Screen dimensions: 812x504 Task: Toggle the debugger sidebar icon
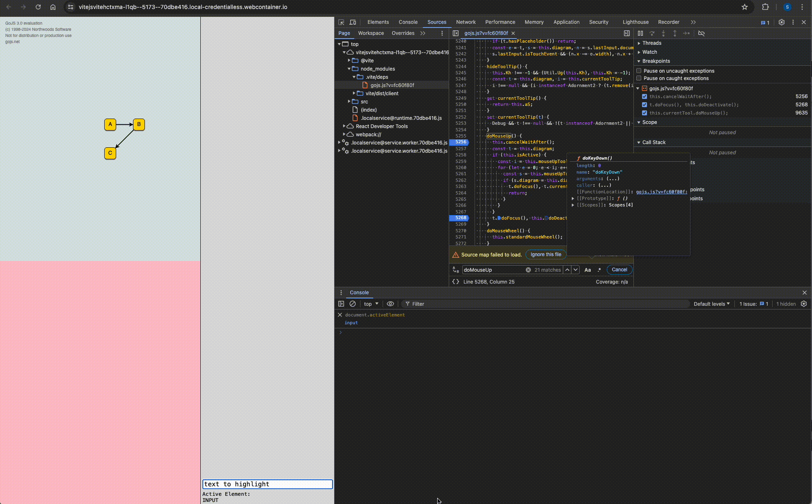[x=627, y=33]
